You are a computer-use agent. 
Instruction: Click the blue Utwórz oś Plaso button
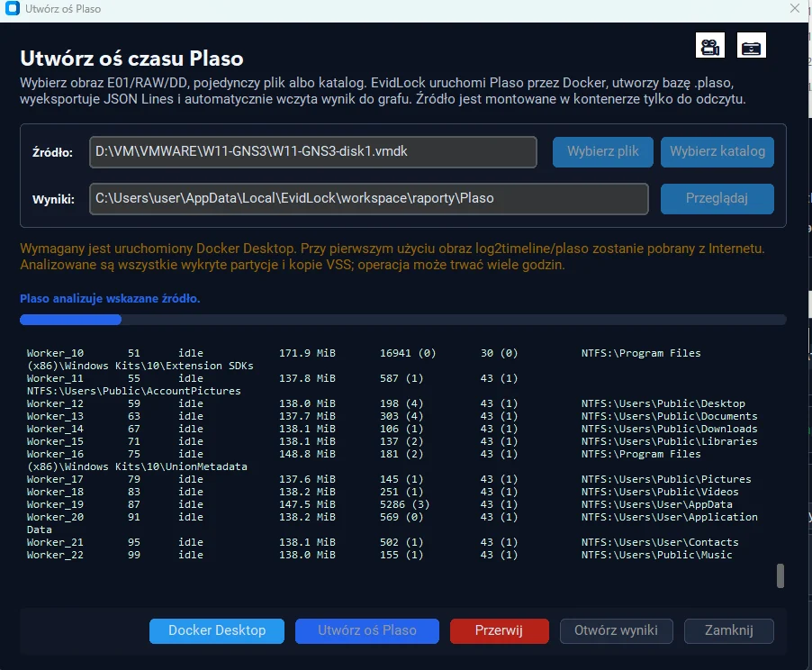tap(367, 630)
